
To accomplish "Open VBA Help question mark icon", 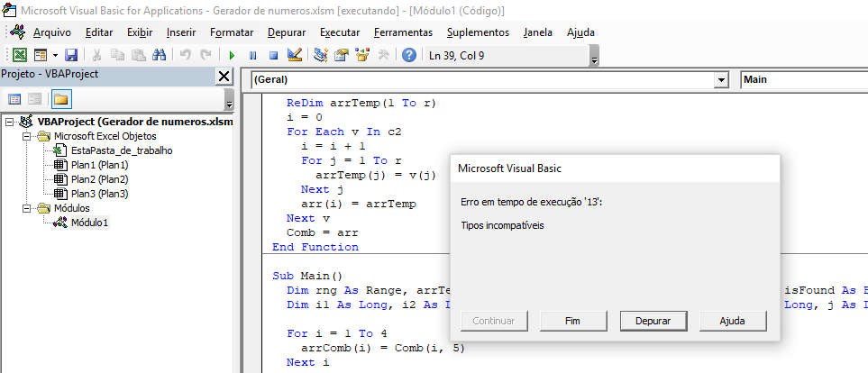I will pos(409,55).
